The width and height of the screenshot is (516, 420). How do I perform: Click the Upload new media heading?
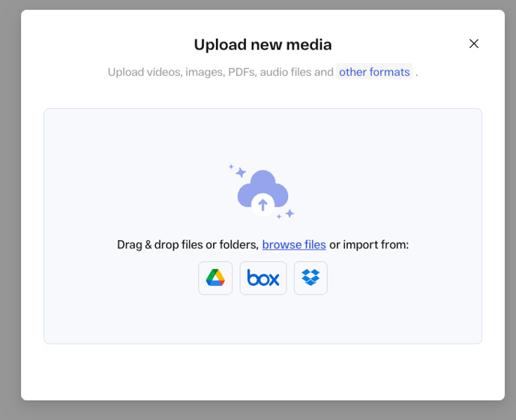click(x=262, y=45)
